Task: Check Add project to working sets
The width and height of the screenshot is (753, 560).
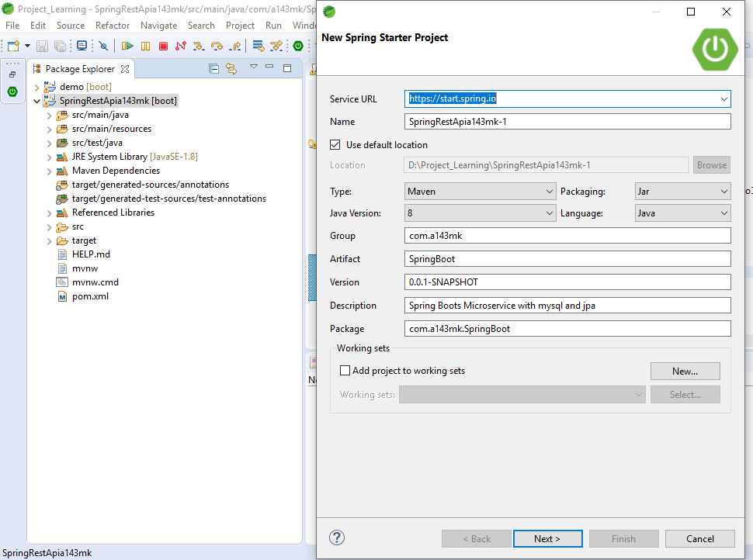Action: [x=345, y=371]
